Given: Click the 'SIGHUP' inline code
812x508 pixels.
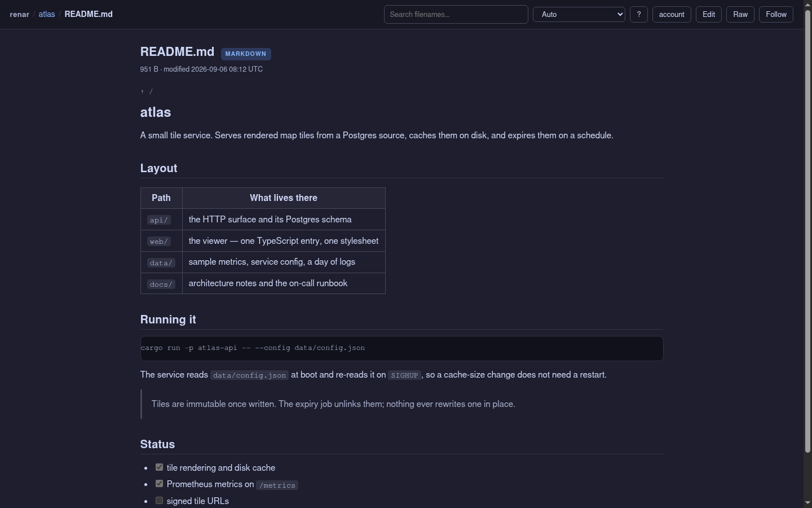Looking at the screenshot, I should coord(405,375).
